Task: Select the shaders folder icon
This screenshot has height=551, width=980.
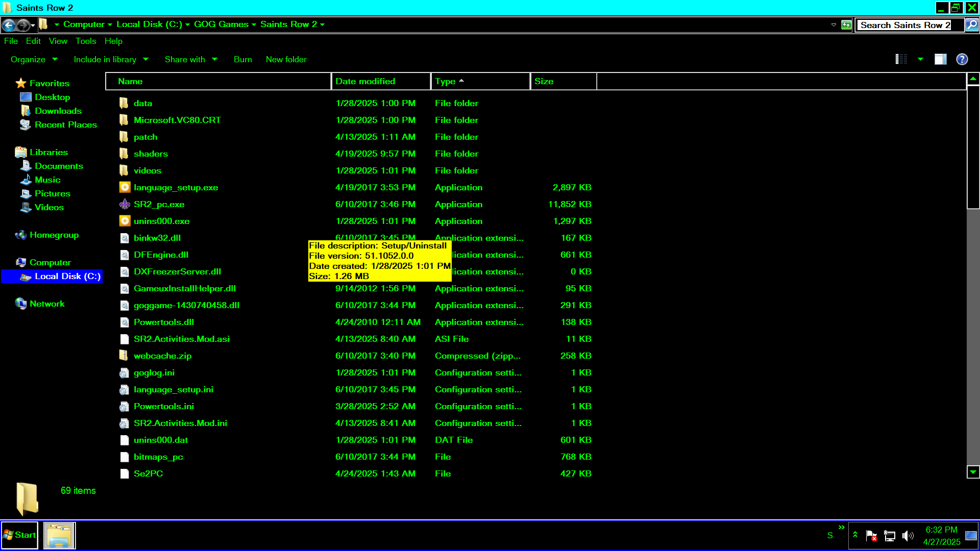Action: [124, 154]
